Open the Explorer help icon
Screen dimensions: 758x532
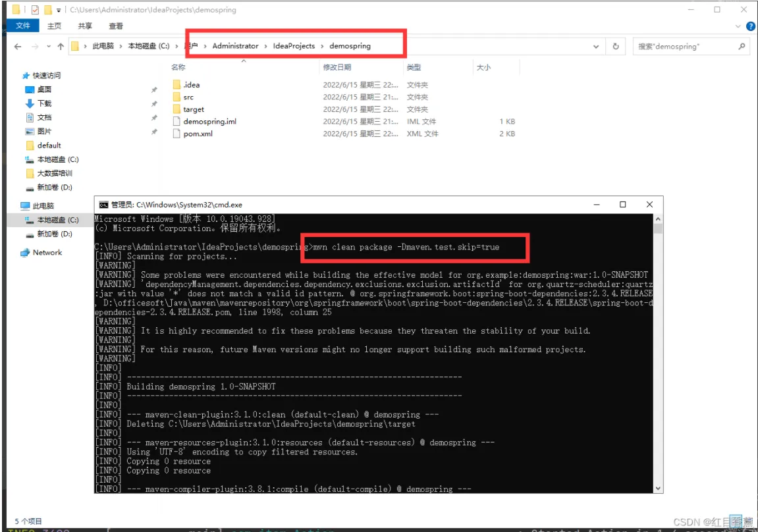point(750,26)
